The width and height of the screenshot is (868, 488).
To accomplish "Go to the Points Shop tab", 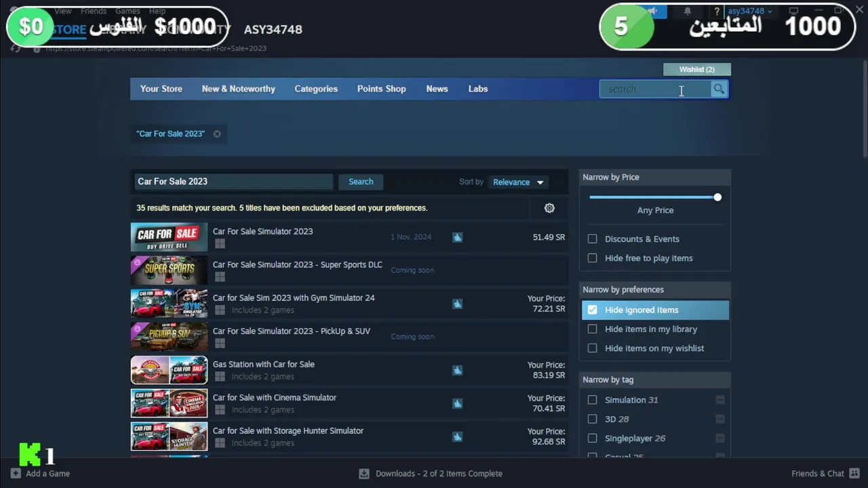I will [x=381, y=89].
